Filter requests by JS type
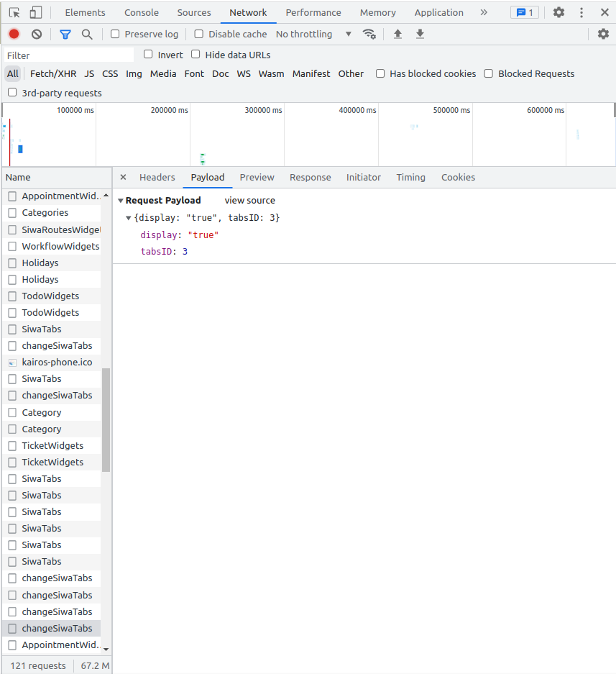This screenshot has height=674, width=616. click(89, 73)
